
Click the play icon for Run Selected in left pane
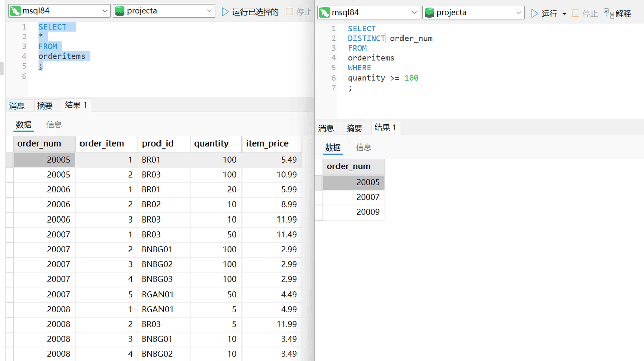225,12
